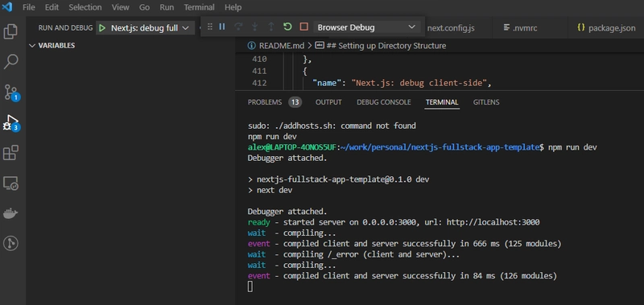Open the Help menu
Screen dimensions: 644x305
233,7
